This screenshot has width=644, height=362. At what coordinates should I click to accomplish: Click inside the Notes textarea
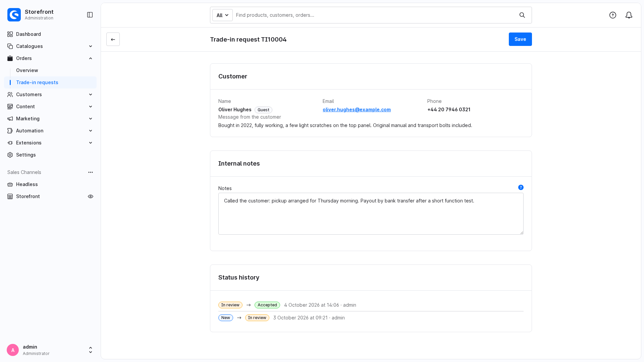point(371,214)
